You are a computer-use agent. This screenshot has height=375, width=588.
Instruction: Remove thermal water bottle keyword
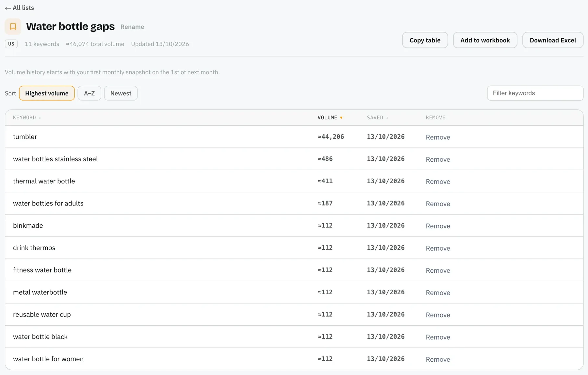(x=438, y=182)
